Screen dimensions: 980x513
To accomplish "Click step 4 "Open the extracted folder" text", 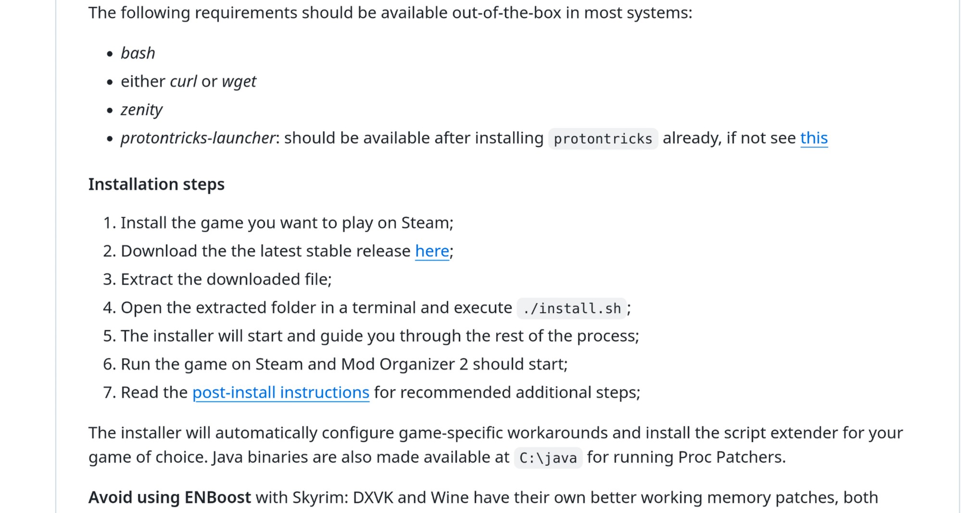I will click(316, 308).
